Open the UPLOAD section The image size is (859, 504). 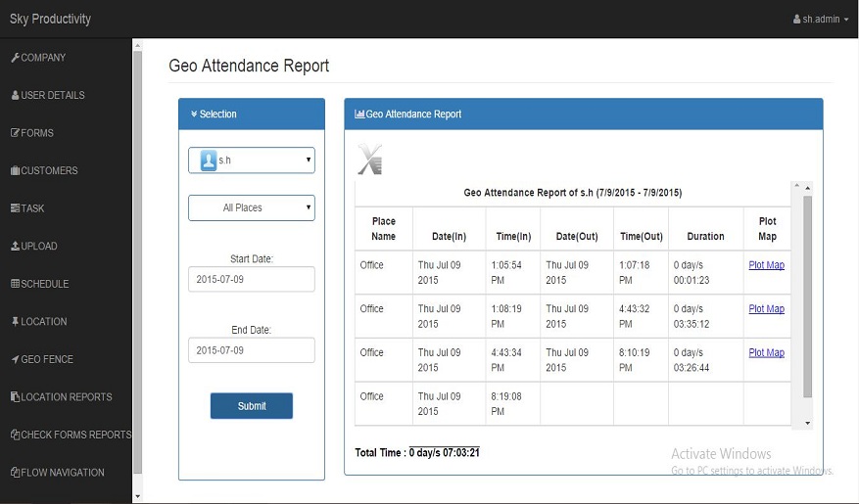34,247
